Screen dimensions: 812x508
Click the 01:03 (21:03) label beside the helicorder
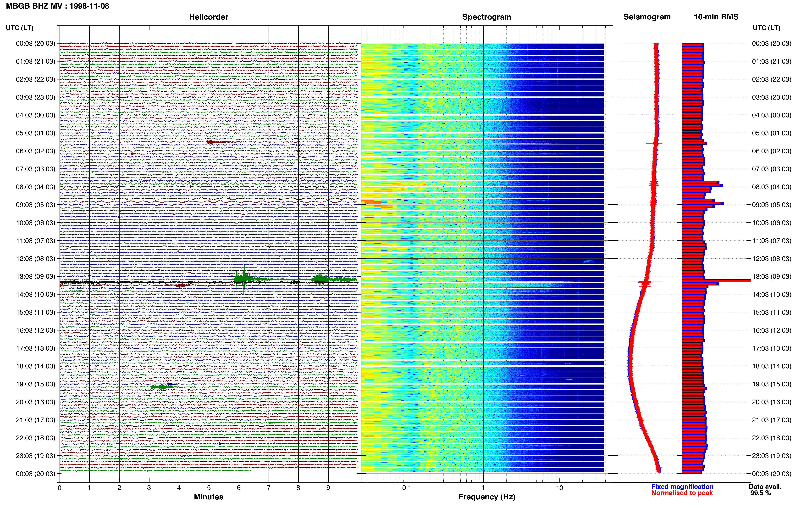click(x=35, y=61)
